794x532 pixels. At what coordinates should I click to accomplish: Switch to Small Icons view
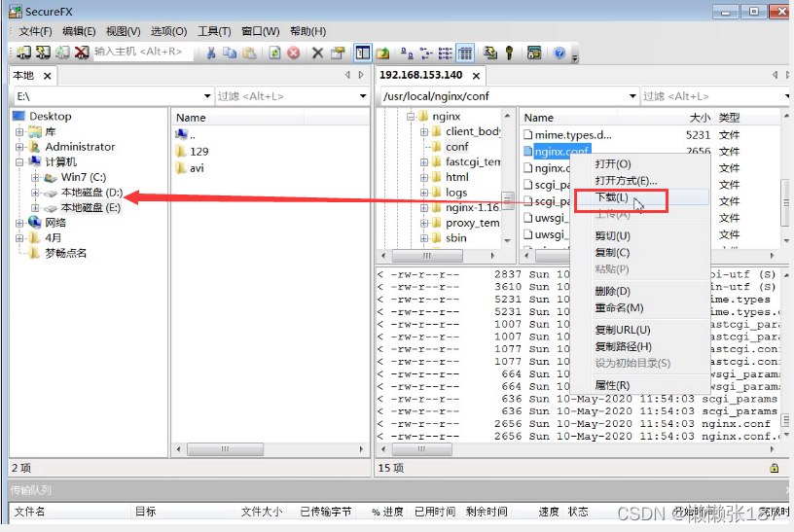(426, 53)
